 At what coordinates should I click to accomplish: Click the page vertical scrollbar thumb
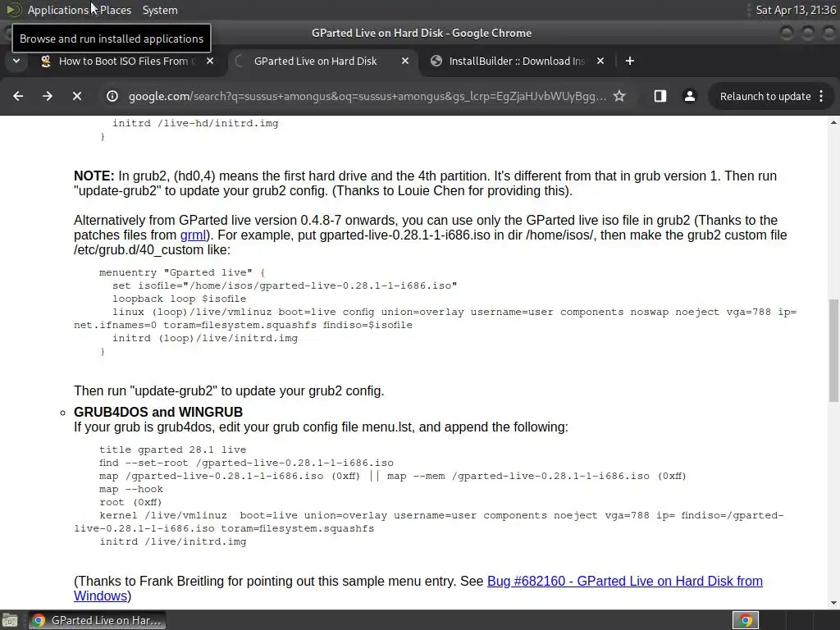[833, 350]
